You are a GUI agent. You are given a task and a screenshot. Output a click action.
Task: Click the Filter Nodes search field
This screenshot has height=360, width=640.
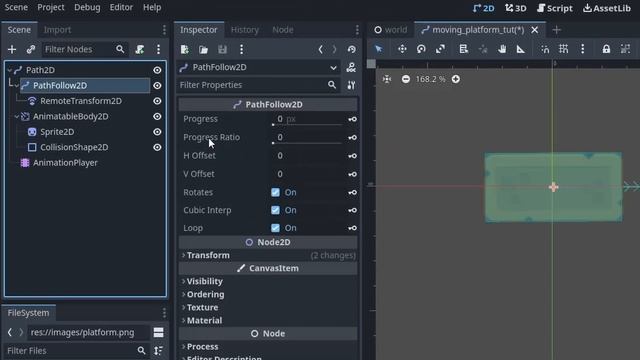(85, 49)
